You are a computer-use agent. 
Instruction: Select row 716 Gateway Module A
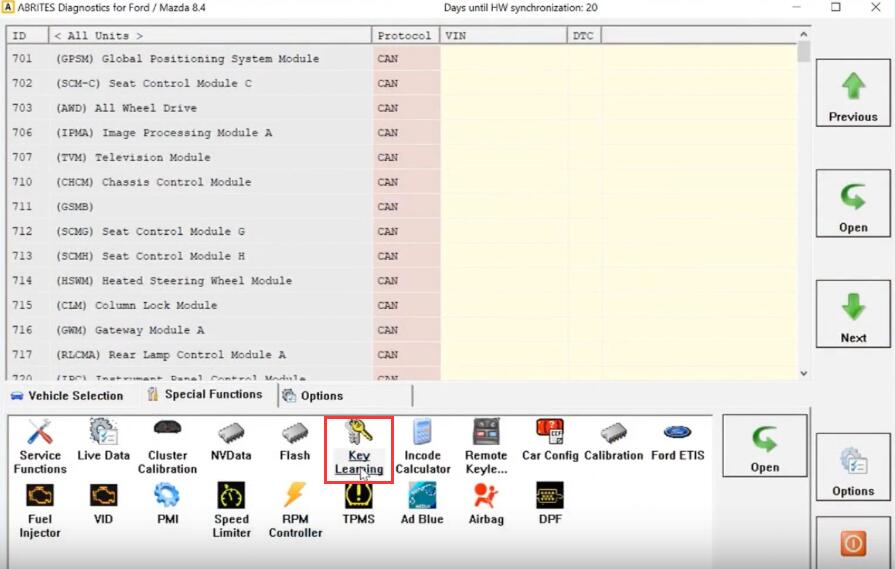click(x=402, y=330)
